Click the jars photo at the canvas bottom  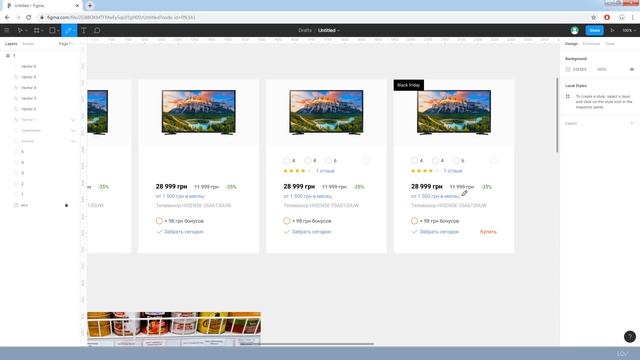tap(174, 329)
